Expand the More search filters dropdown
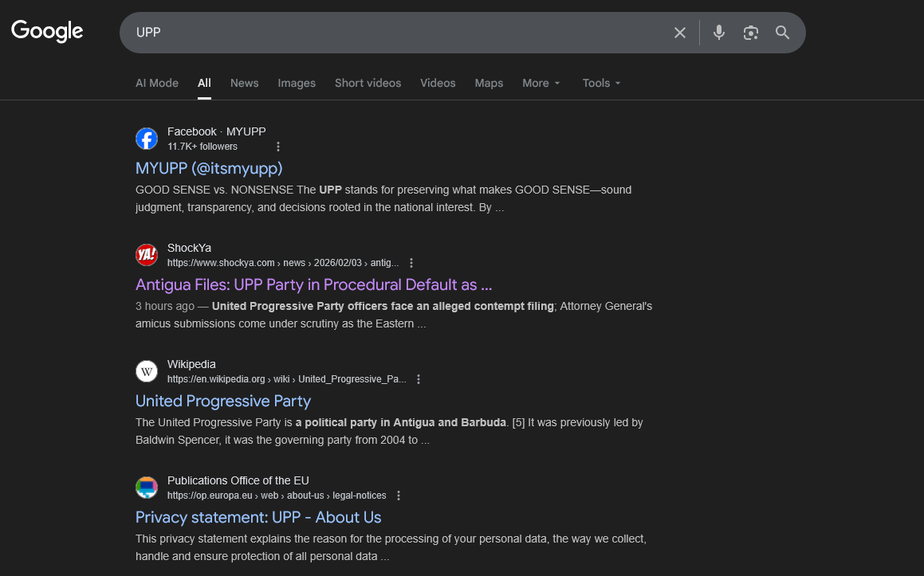The width and height of the screenshot is (924, 576). [x=541, y=83]
